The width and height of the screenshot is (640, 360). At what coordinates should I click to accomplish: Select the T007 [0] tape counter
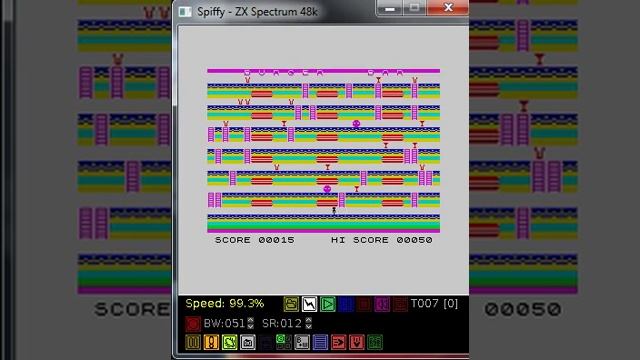434,304
